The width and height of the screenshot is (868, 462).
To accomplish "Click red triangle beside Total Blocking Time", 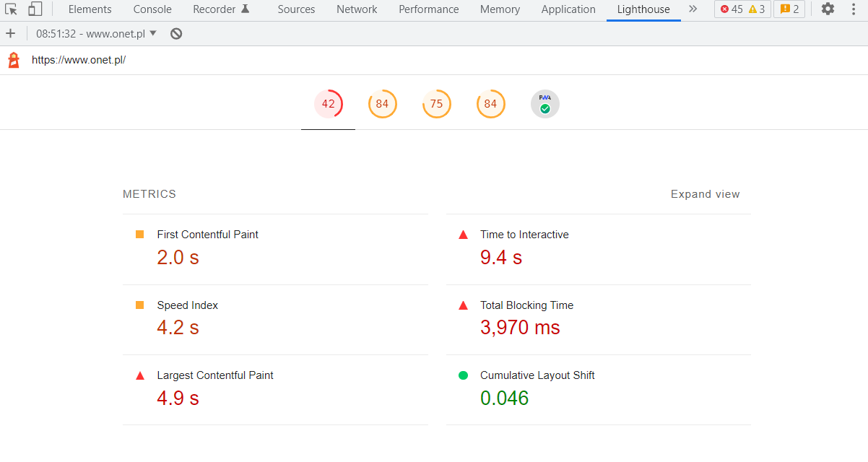I will 464,305.
